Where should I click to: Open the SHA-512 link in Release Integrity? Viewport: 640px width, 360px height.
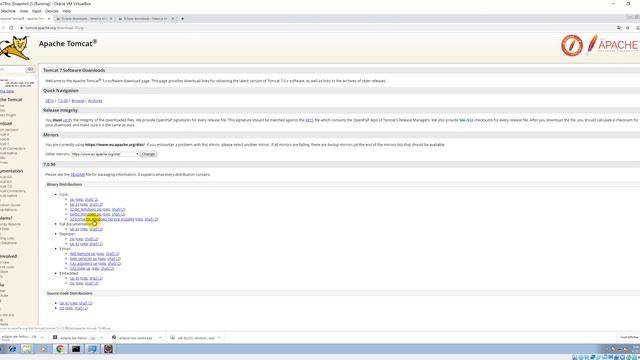(x=466, y=120)
